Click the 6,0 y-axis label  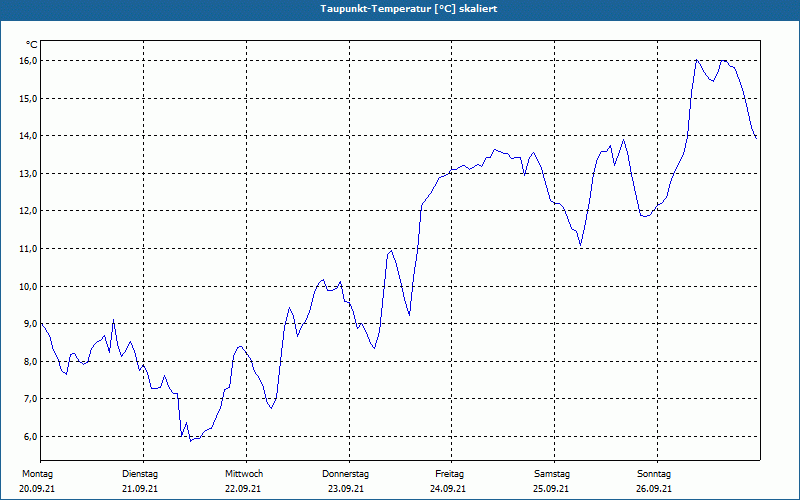(x=30, y=436)
